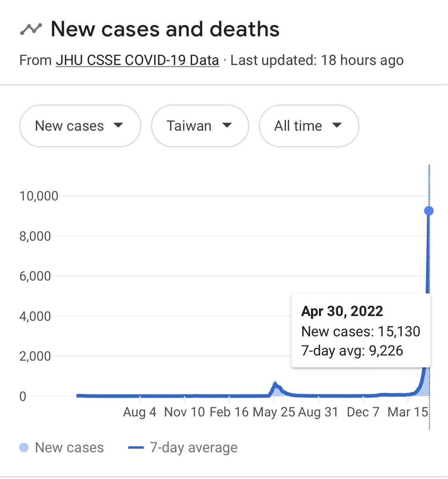Click the Aug 31 axis label
The height and width of the screenshot is (479, 448).
click(318, 412)
